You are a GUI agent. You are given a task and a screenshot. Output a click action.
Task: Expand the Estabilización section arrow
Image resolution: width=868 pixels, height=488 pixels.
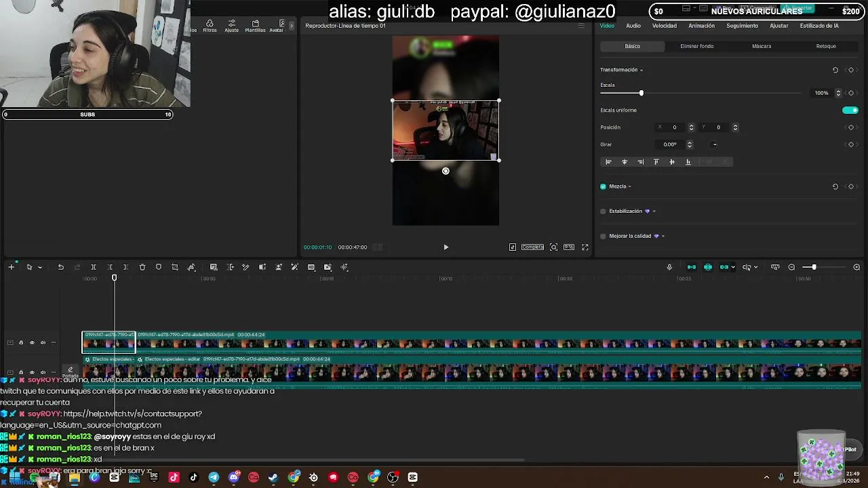(x=654, y=211)
